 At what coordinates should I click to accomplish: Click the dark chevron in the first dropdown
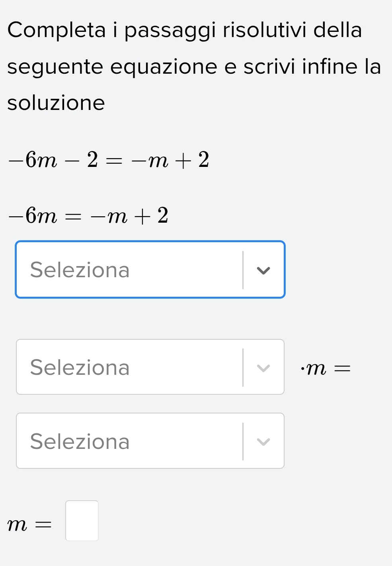tap(263, 270)
